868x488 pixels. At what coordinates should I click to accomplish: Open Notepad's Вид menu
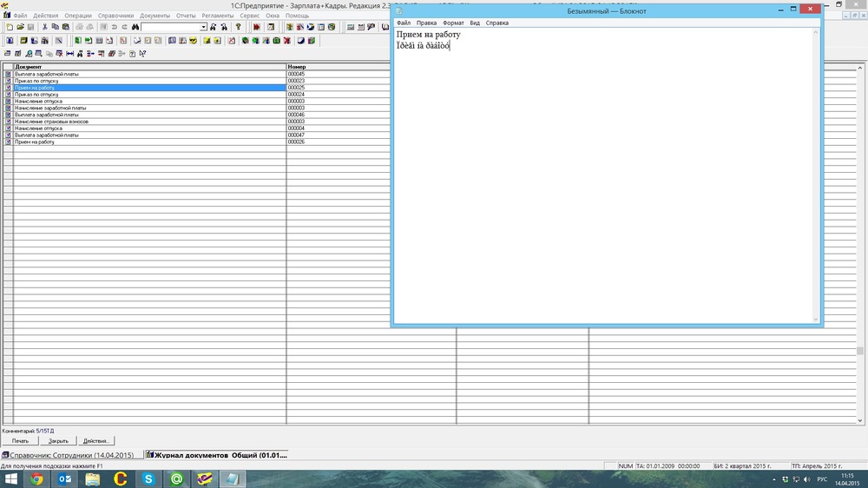click(x=475, y=23)
